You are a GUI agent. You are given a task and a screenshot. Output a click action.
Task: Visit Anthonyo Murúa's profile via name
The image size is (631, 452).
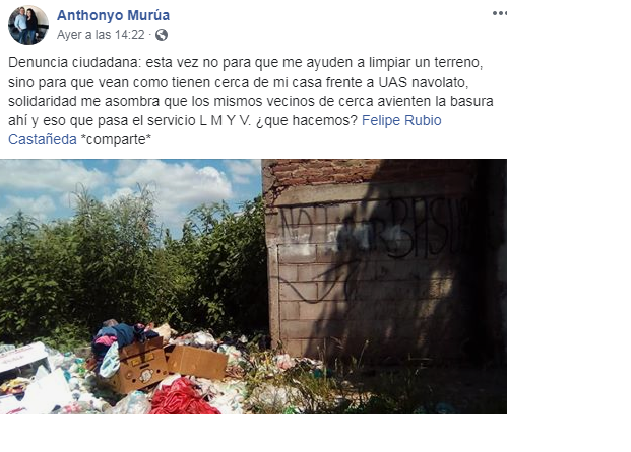pos(113,15)
